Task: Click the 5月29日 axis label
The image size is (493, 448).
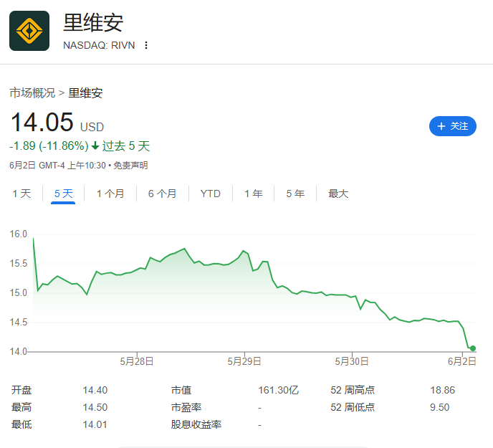Action: click(x=244, y=361)
